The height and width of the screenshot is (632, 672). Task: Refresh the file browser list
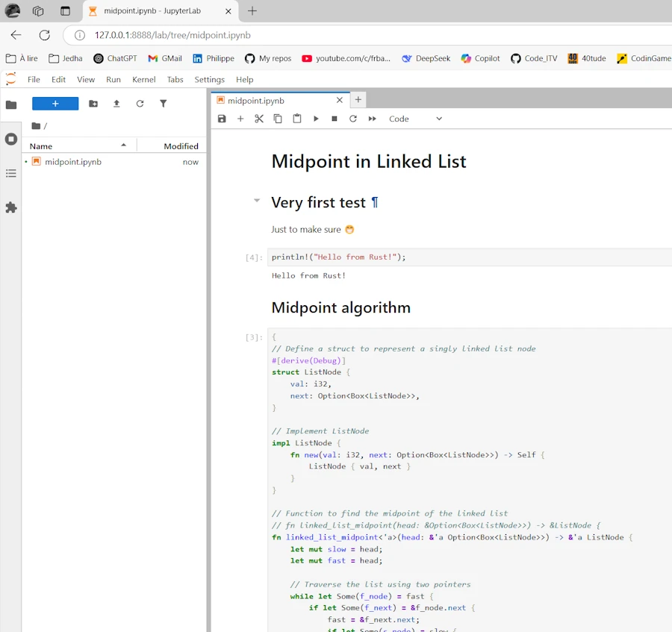[x=140, y=104]
